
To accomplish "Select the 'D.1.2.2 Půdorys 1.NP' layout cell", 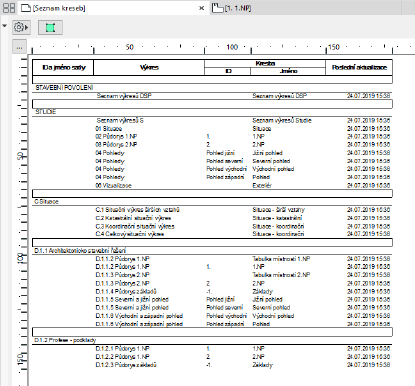I will tap(122, 357).
